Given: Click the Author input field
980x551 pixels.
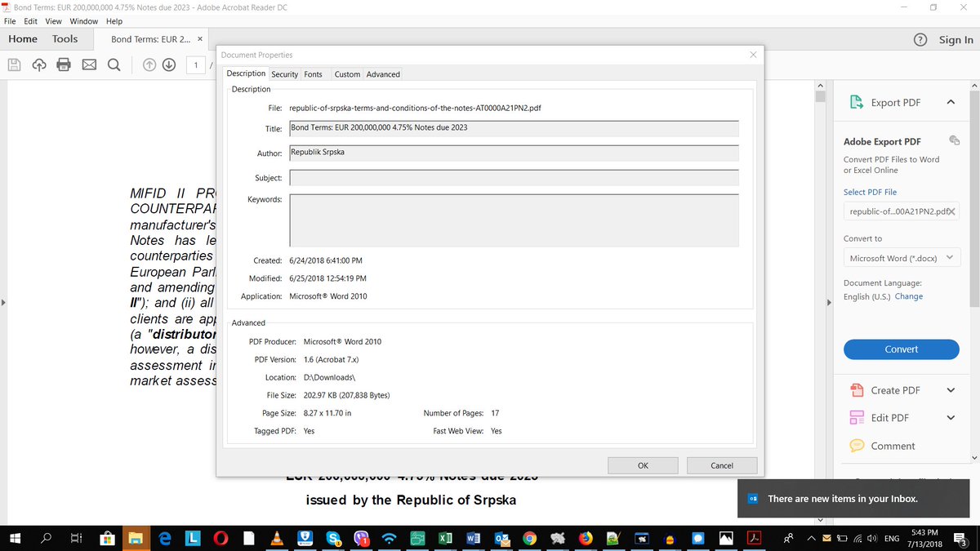Looking at the screenshot, I should click(x=514, y=153).
